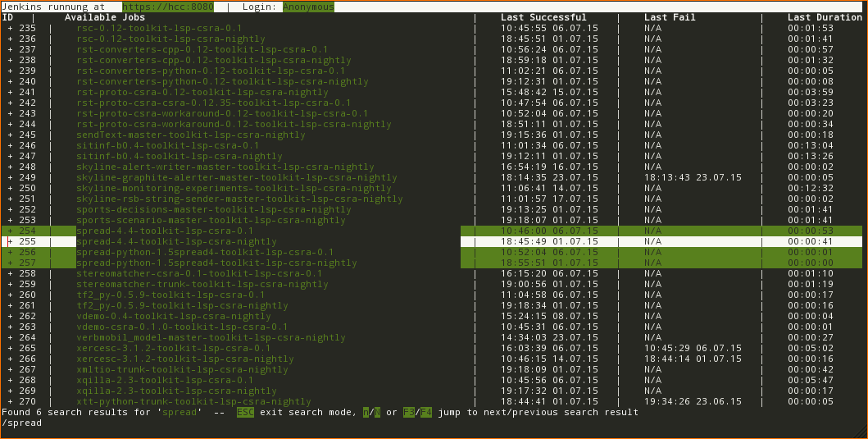
Task: Select job sitinf-b0.4-toolkit-lsp-csra-0.1
Action: 168,146
